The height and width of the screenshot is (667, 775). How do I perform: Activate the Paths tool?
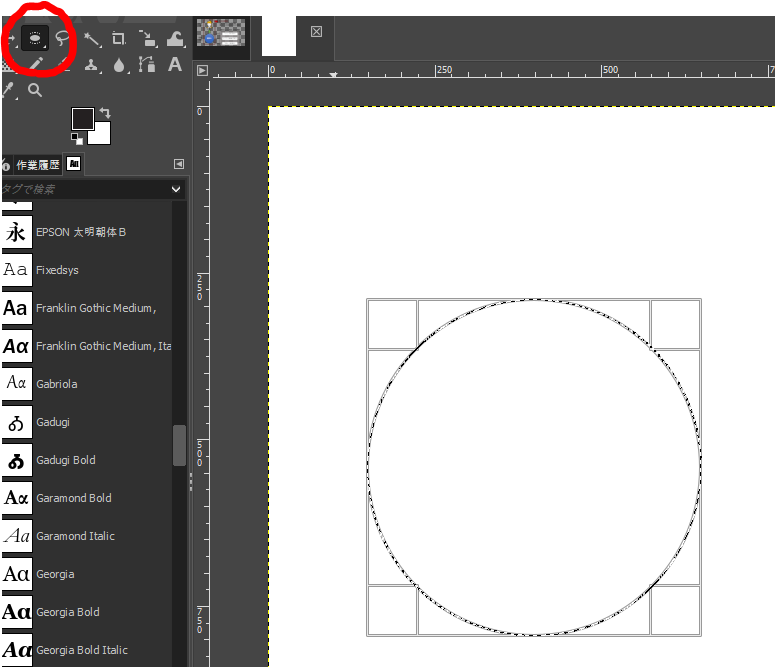pos(147,65)
